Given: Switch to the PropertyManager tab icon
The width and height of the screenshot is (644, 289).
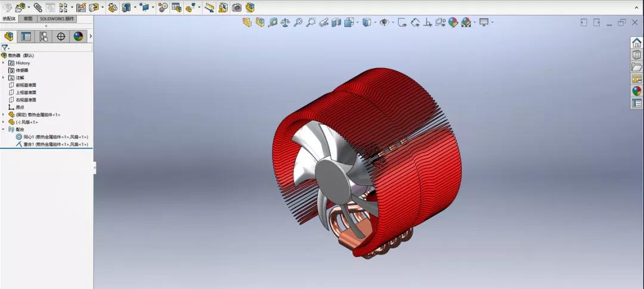Looking at the screenshot, I should 26,36.
